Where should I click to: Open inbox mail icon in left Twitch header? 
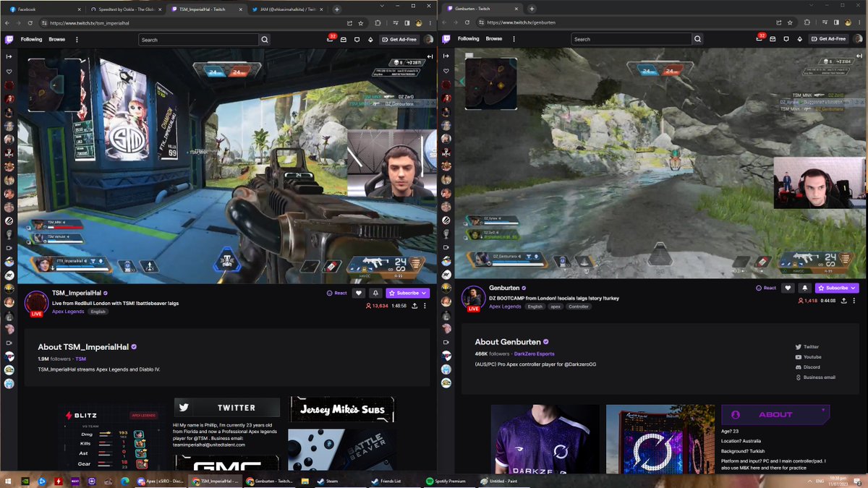point(344,39)
